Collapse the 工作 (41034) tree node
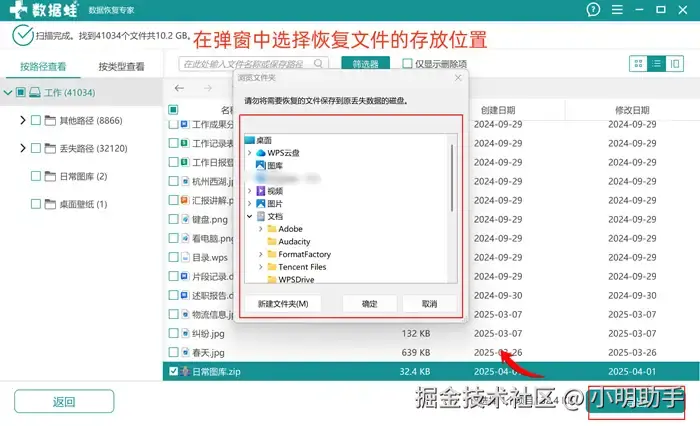700x426 pixels. pos(7,92)
